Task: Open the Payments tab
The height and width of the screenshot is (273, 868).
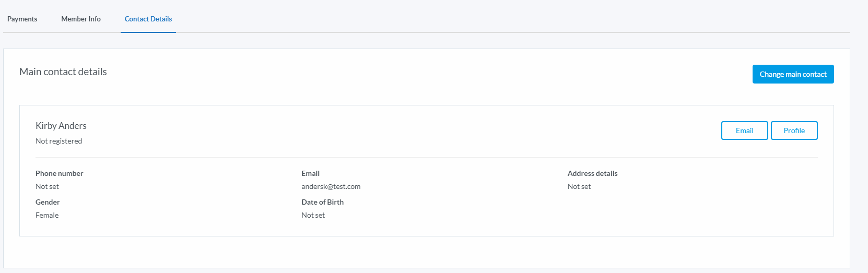Action: 22,19
